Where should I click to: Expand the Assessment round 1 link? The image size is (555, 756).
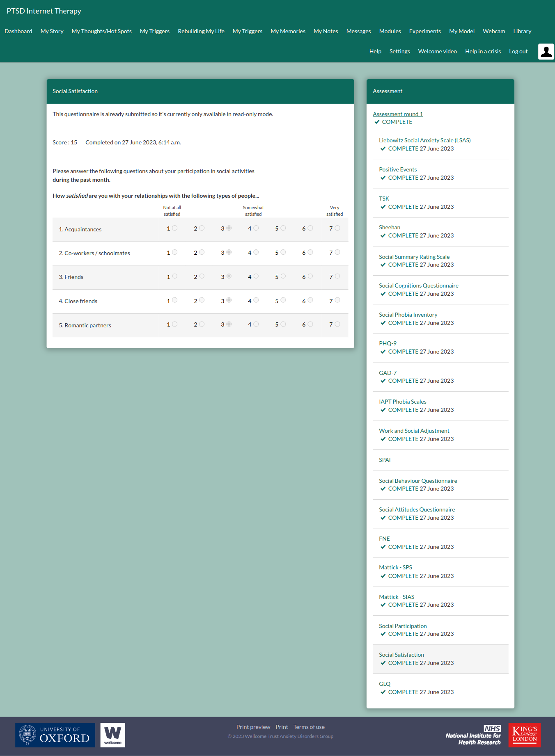(x=397, y=114)
